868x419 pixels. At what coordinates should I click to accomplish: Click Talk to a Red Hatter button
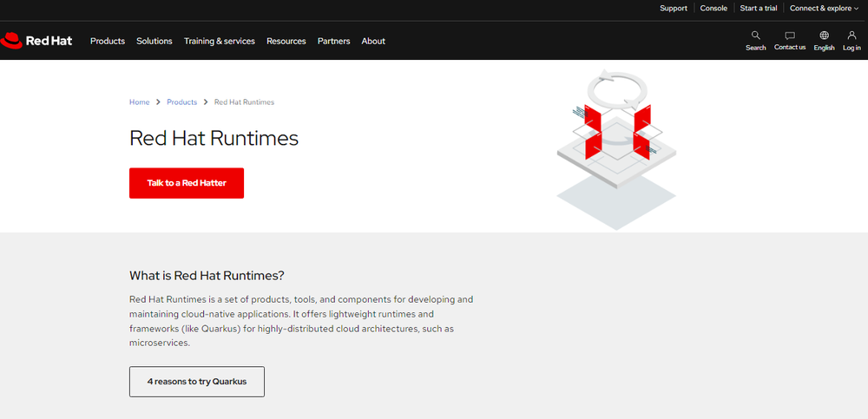pyautogui.click(x=187, y=183)
